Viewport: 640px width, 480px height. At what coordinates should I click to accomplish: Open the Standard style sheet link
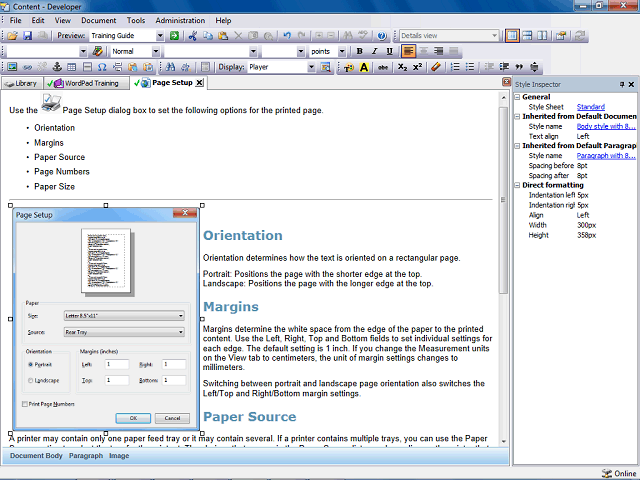coord(591,107)
